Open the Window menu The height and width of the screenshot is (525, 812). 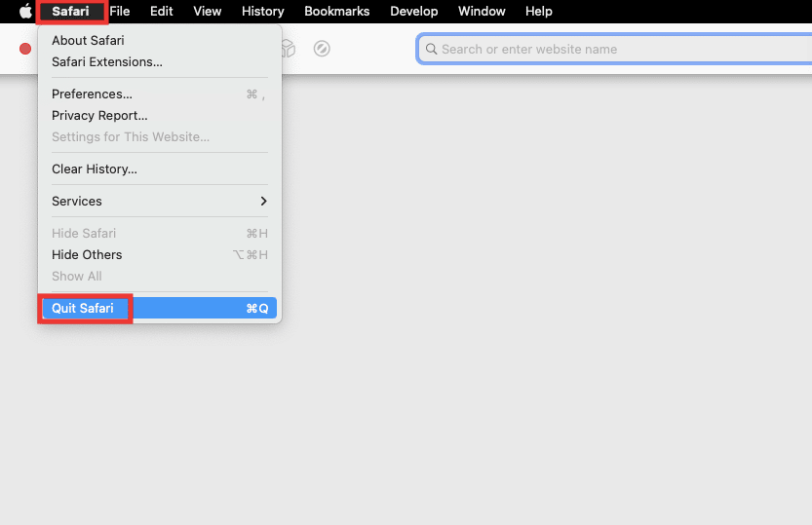pos(482,11)
